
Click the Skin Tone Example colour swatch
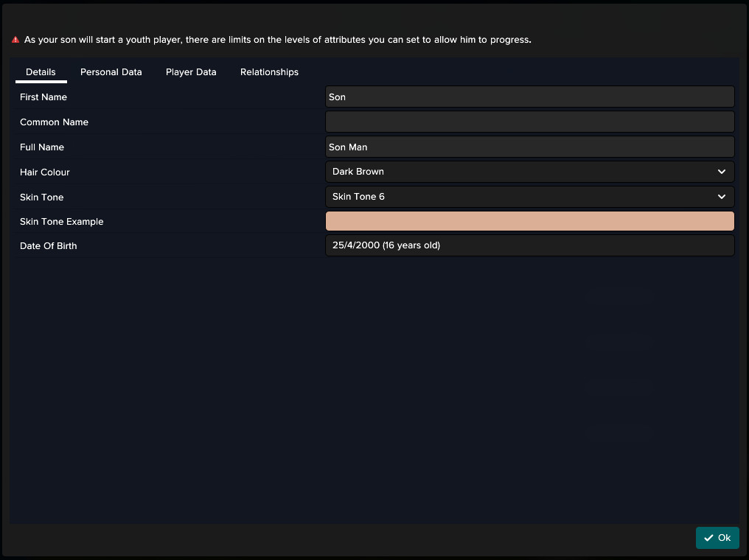click(529, 221)
